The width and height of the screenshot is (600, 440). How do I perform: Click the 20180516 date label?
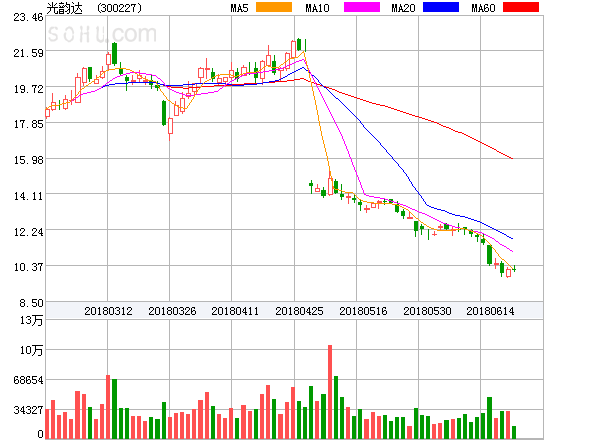click(x=363, y=311)
